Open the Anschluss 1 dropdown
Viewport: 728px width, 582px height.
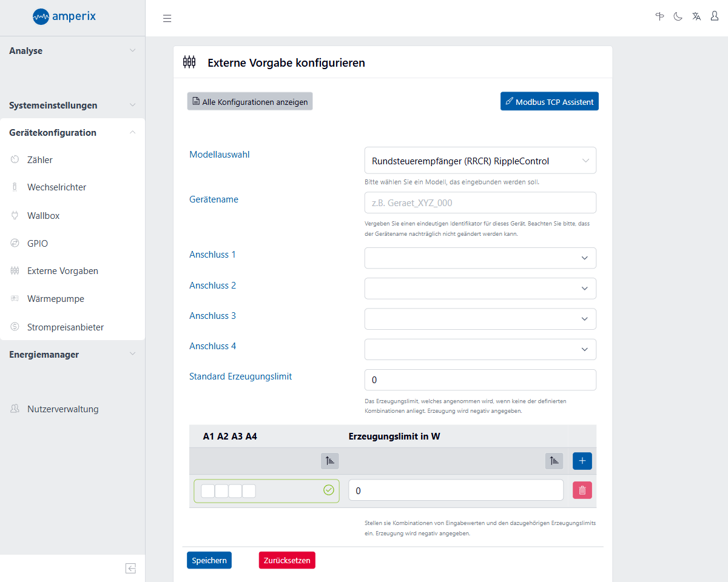tap(480, 258)
